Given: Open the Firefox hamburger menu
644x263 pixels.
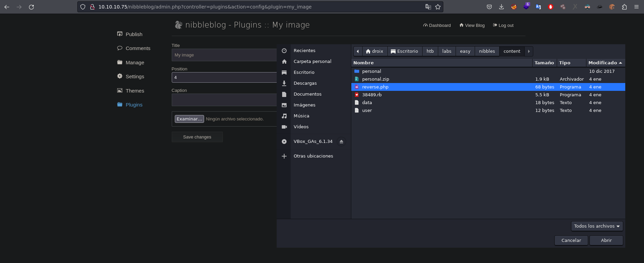Looking at the screenshot, I should coord(636,7).
